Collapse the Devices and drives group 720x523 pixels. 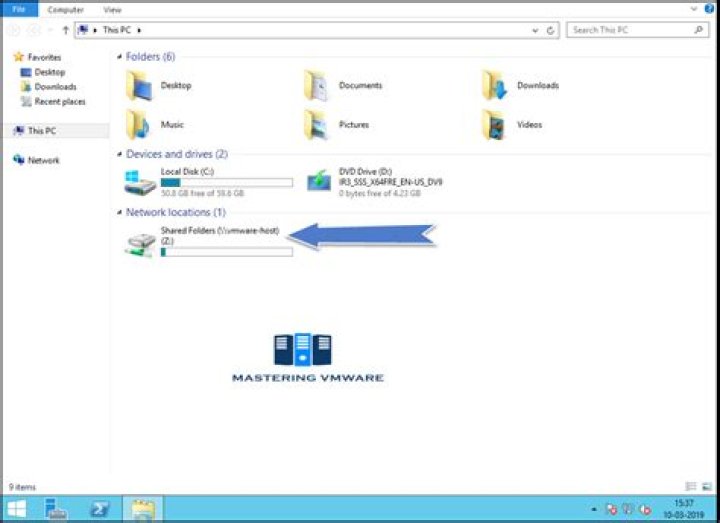[120, 155]
